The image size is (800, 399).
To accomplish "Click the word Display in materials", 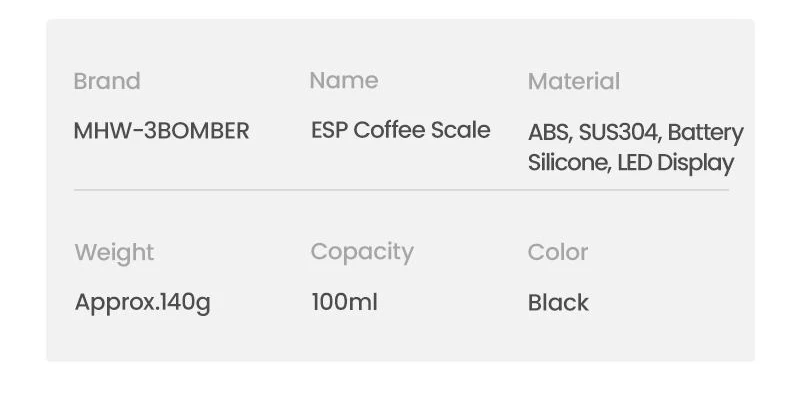I will tap(695, 163).
